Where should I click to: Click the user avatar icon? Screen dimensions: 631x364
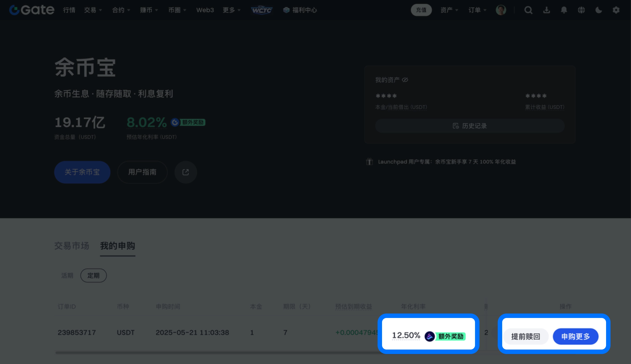pyautogui.click(x=501, y=10)
